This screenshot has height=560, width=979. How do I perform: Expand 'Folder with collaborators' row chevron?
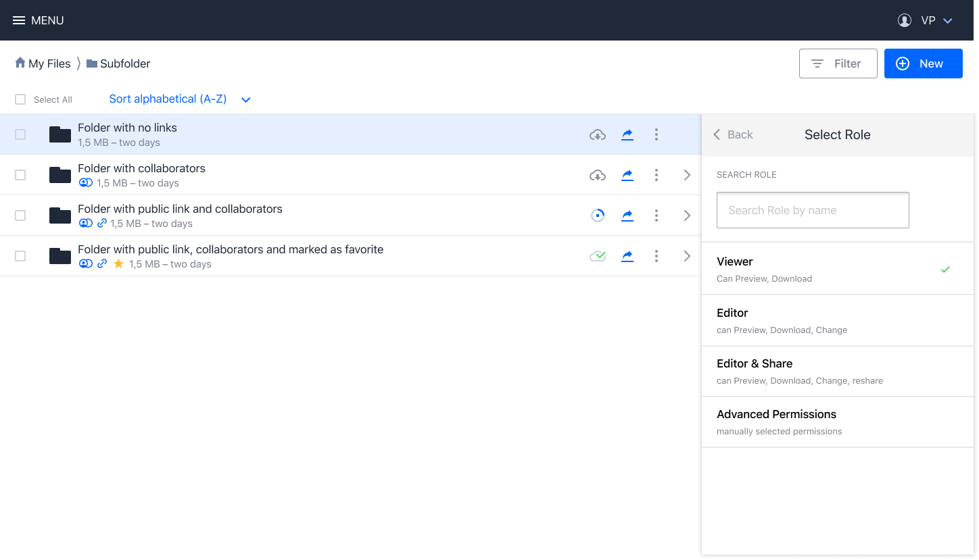pyautogui.click(x=687, y=175)
